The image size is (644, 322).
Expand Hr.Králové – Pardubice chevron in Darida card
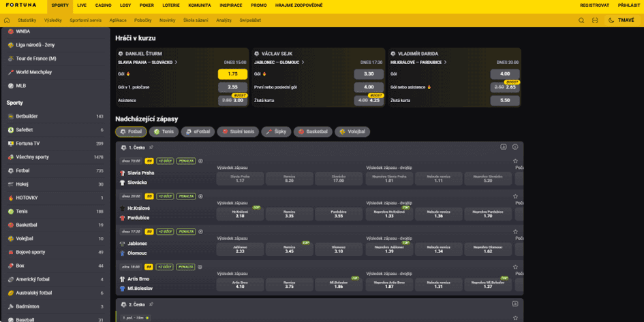445,63
